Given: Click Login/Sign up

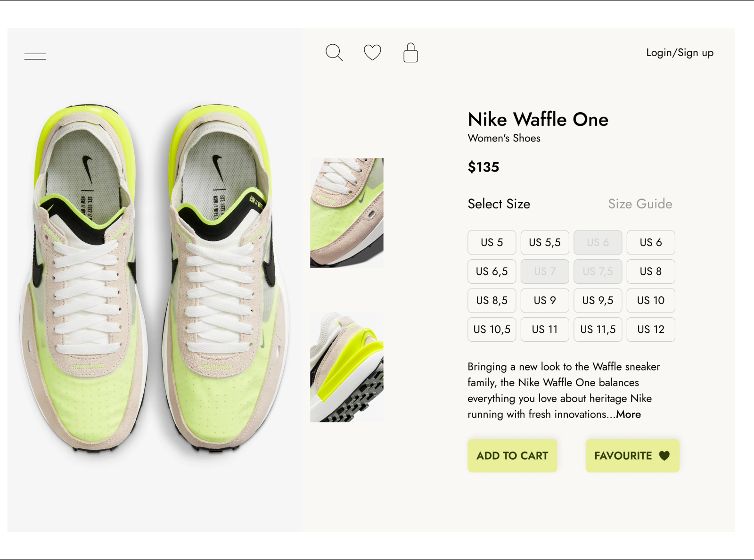Looking at the screenshot, I should [680, 53].
